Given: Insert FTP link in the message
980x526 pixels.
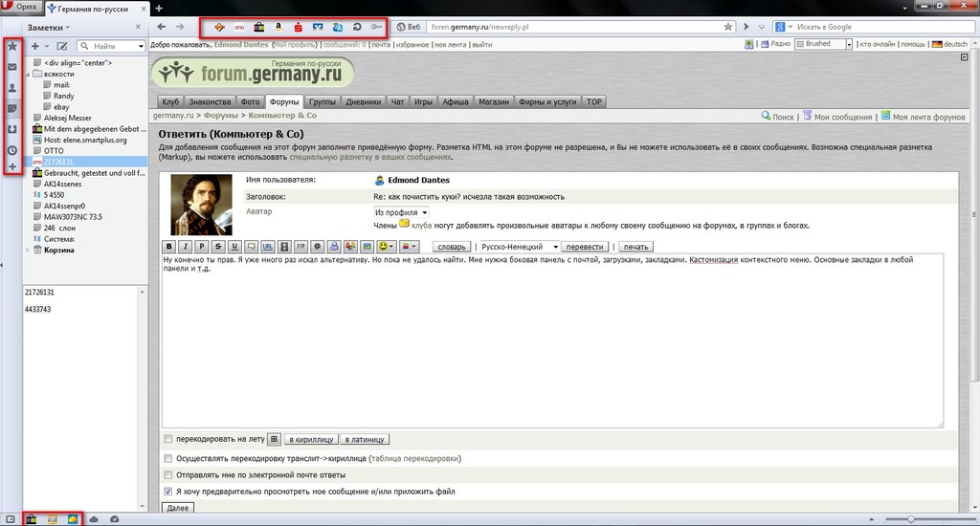Looking at the screenshot, I should click(301, 247).
